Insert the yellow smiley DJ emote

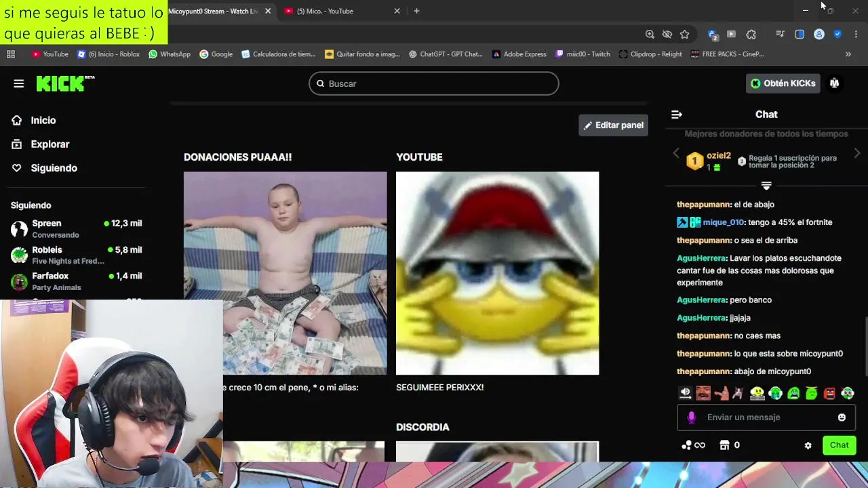(x=757, y=393)
